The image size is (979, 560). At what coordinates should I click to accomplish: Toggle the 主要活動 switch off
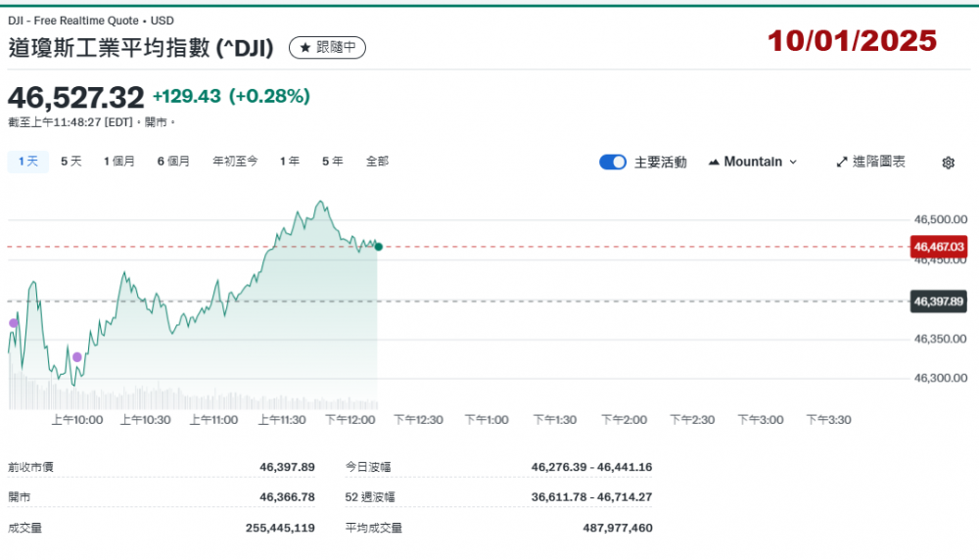point(613,162)
